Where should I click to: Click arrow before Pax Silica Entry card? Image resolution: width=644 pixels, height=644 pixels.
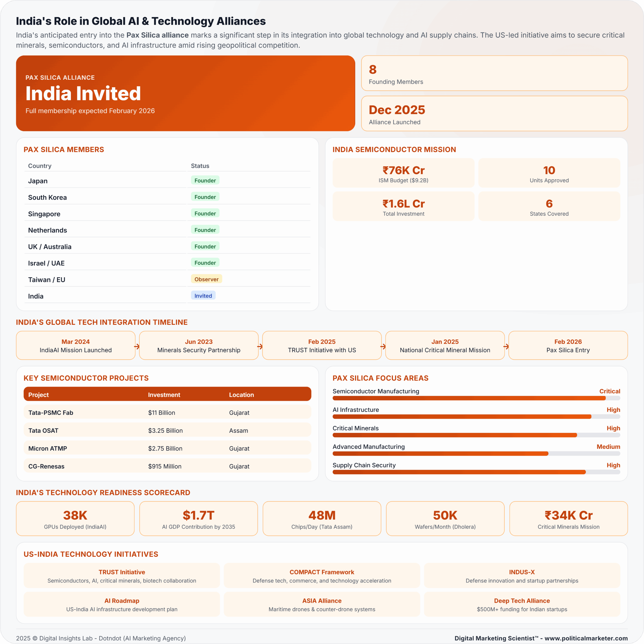coord(506,347)
